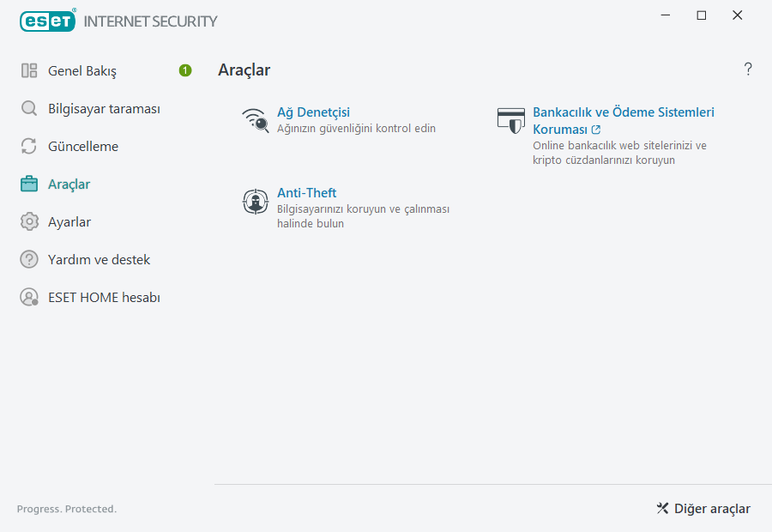This screenshot has width=772, height=532.
Task: Click the green notification badge showing 1
Action: tap(184, 70)
